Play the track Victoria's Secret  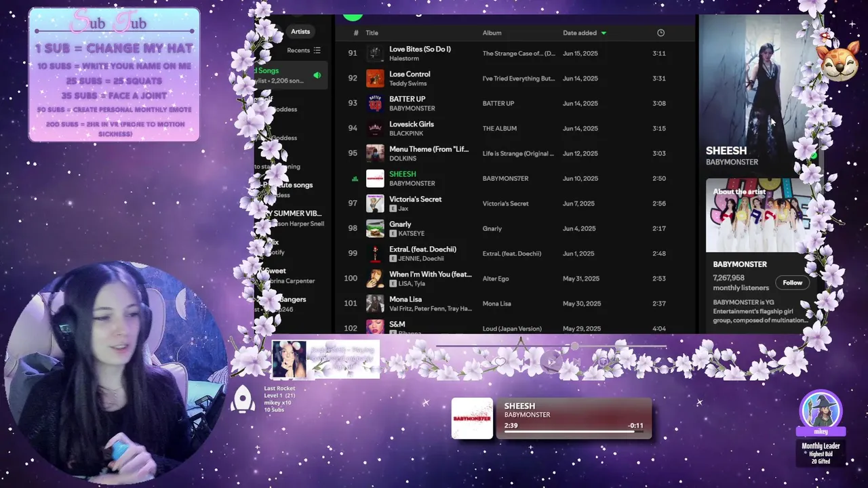[x=415, y=199]
